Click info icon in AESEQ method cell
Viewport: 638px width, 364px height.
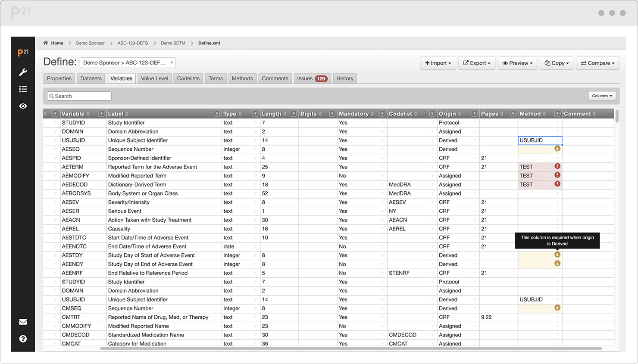point(557,149)
